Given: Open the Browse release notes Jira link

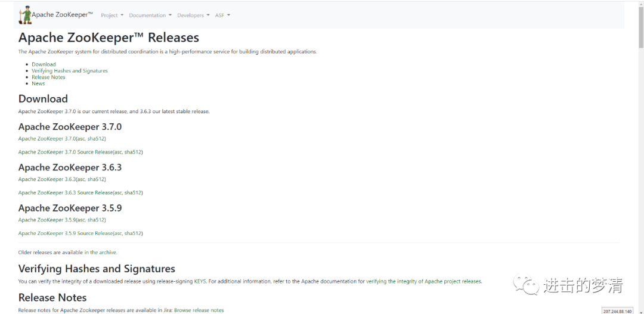Looking at the screenshot, I should (x=199, y=310).
